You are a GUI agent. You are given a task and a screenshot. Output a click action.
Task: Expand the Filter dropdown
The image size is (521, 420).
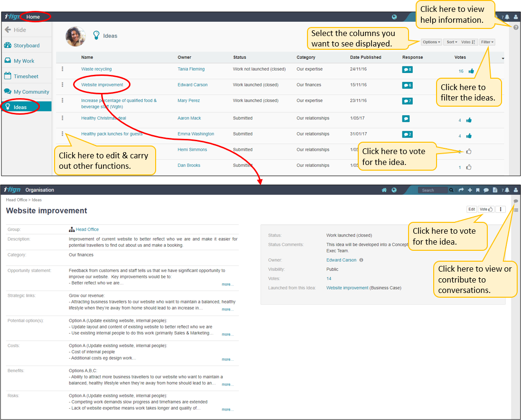[x=487, y=42]
